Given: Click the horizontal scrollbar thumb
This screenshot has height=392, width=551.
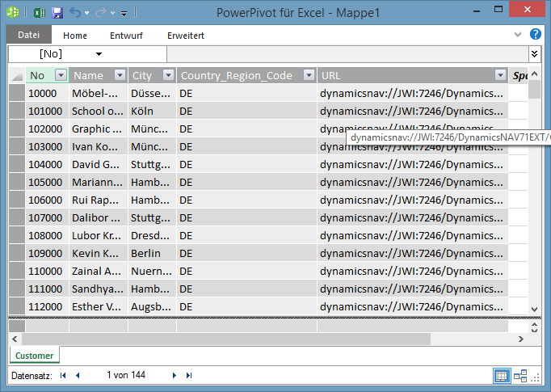Looking at the screenshot, I should 226,339.
